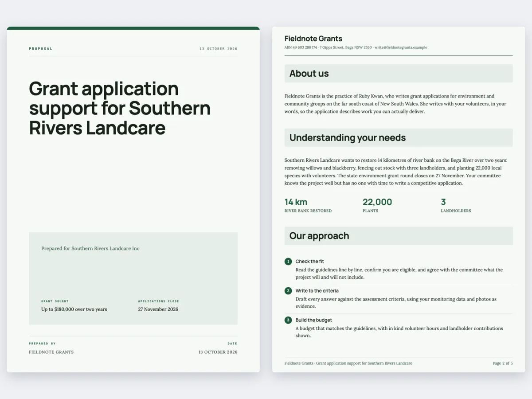Click the "Understanding your needs" heading
Viewport: 532px width, 399px height.
pos(348,138)
